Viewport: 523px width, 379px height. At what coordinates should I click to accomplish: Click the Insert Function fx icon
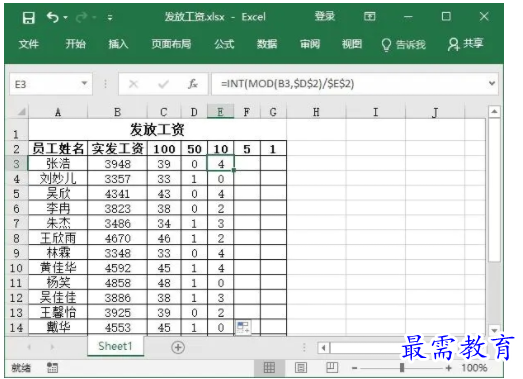(x=193, y=84)
